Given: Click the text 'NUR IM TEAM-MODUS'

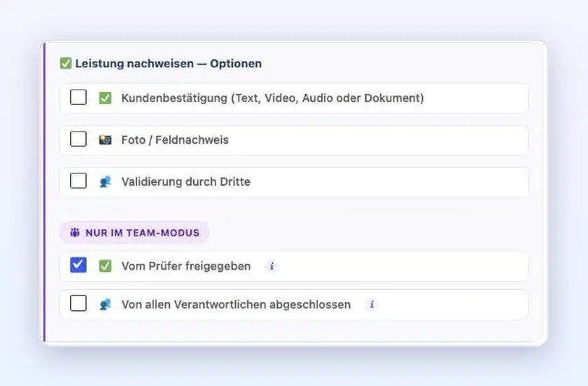Looking at the screenshot, I should coord(143,233).
